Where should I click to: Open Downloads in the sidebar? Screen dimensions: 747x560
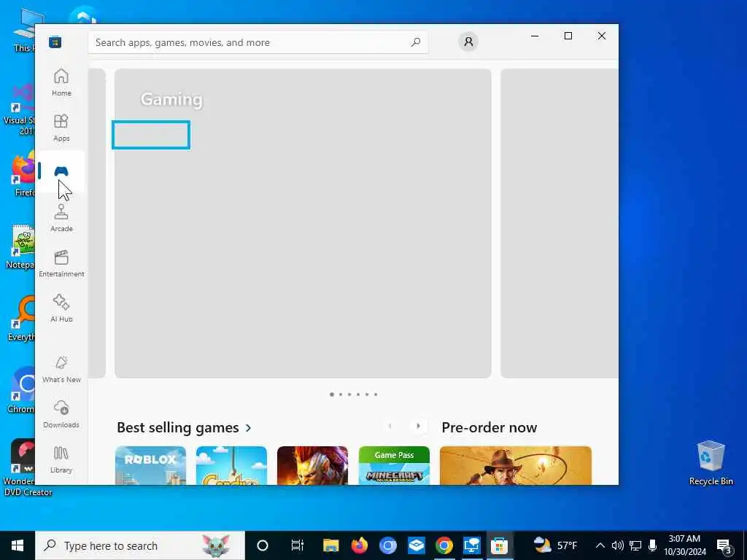click(61, 414)
